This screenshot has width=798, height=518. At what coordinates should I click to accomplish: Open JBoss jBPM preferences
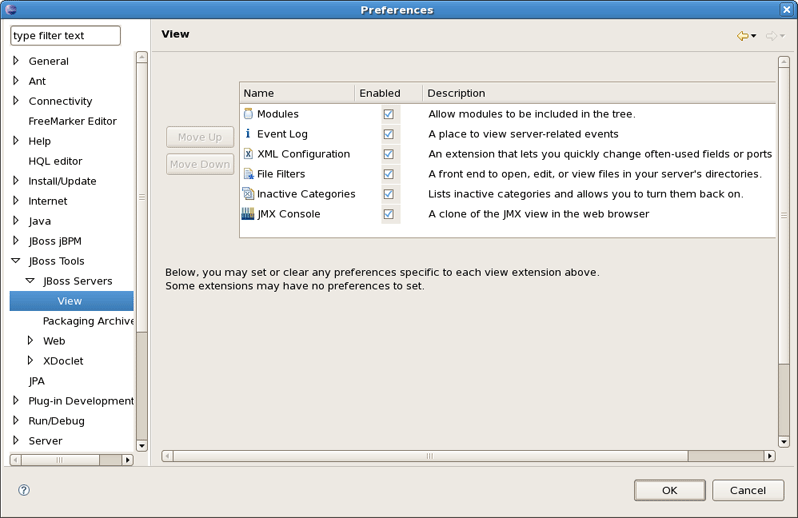coord(55,241)
